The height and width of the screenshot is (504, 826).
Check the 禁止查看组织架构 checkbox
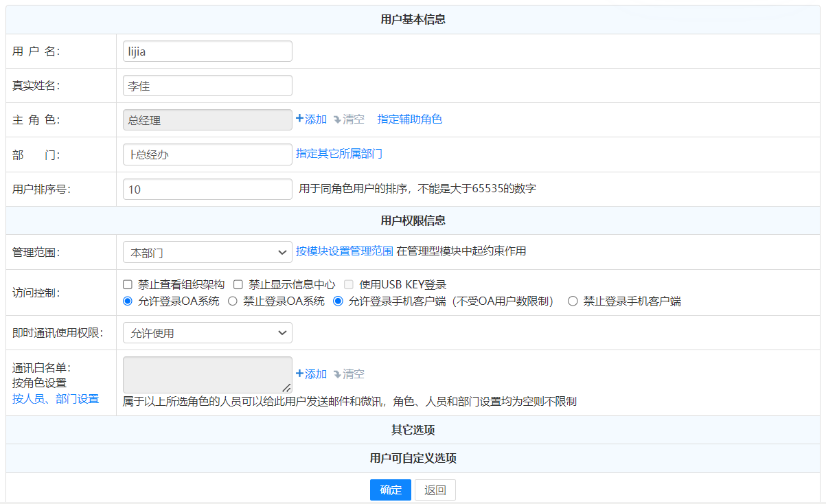coord(127,284)
